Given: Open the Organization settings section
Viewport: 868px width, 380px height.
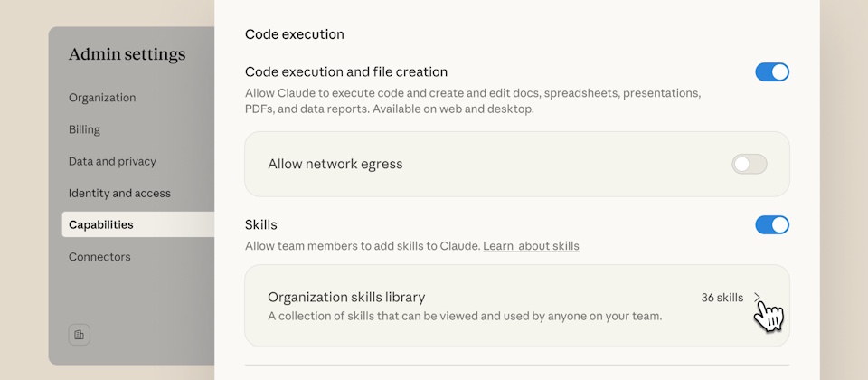Looking at the screenshot, I should (x=102, y=98).
